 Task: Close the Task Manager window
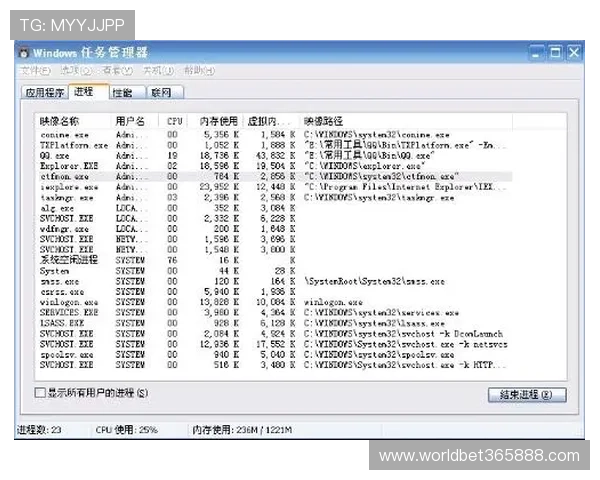[x=574, y=52]
